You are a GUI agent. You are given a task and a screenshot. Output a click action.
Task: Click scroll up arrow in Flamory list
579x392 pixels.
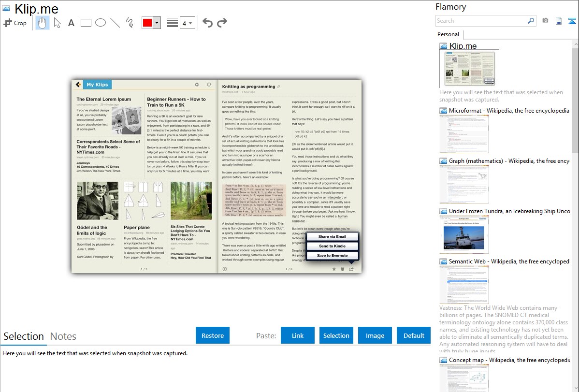[575, 44]
